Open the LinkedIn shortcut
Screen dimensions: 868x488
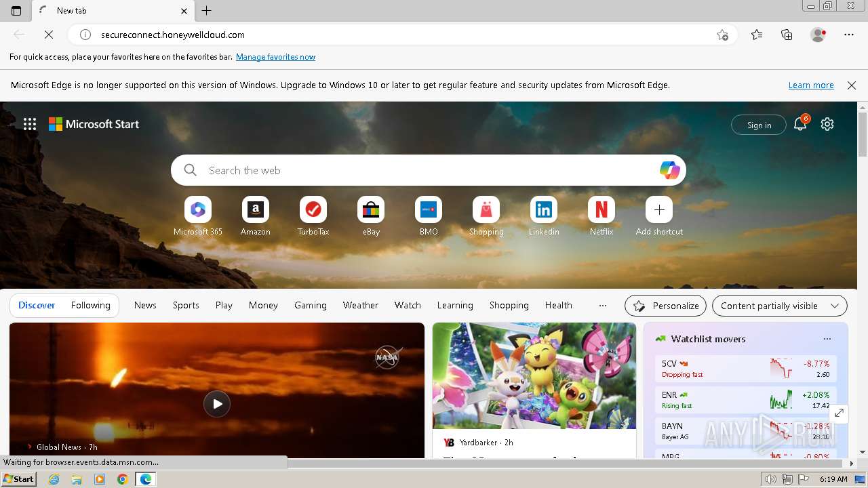[544, 217]
